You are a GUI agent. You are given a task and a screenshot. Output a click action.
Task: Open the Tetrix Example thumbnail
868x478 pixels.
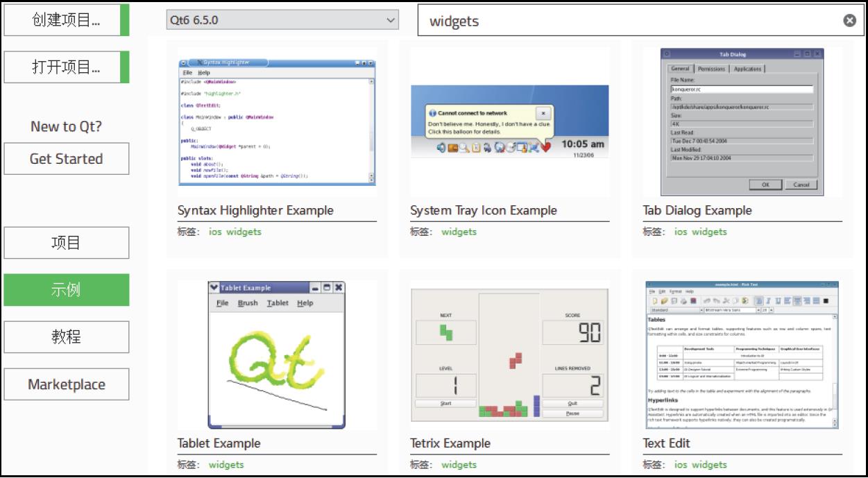509,355
